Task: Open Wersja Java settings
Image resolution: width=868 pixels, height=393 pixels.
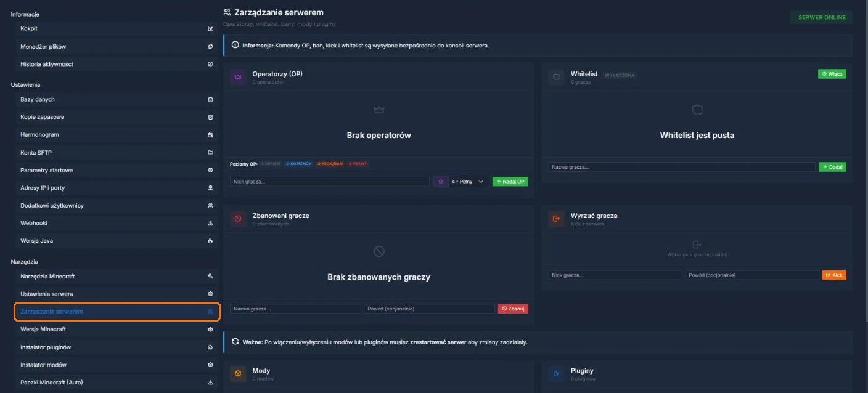Action: click(x=117, y=241)
